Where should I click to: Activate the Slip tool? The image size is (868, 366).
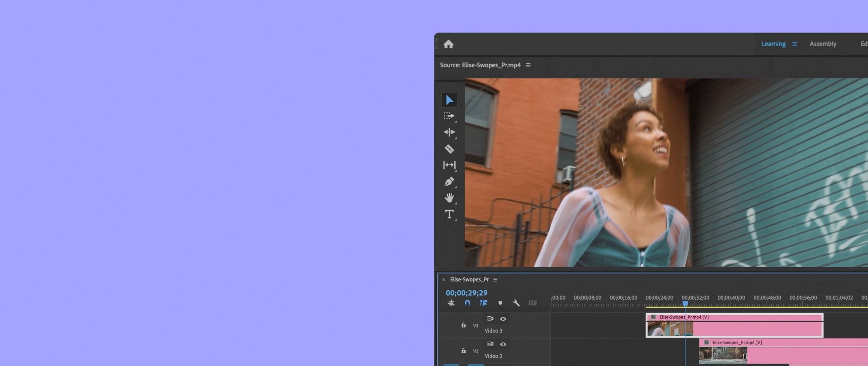[x=449, y=165]
